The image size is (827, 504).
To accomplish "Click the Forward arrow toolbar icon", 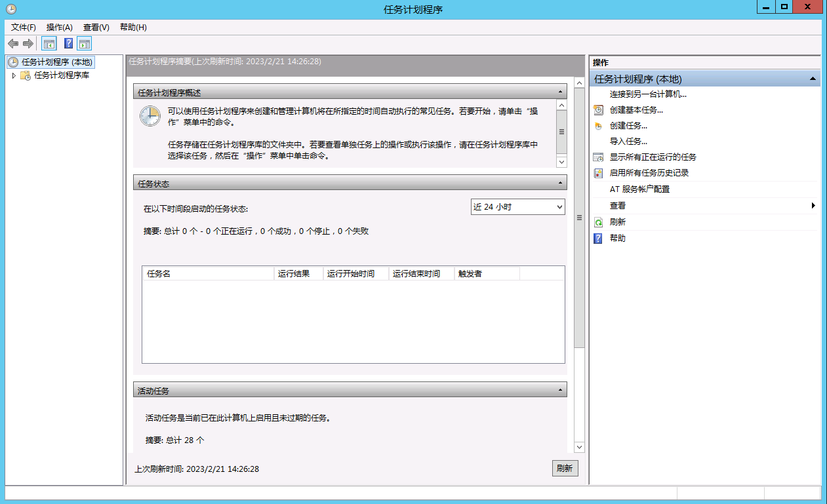I will pyautogui.click(x=28, y=44).
